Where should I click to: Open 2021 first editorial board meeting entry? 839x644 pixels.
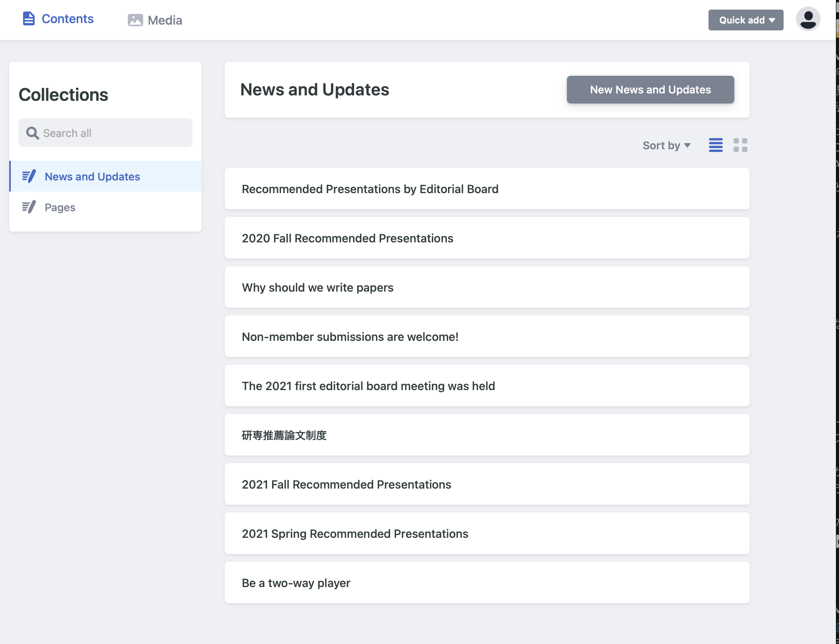pos(487,385)
